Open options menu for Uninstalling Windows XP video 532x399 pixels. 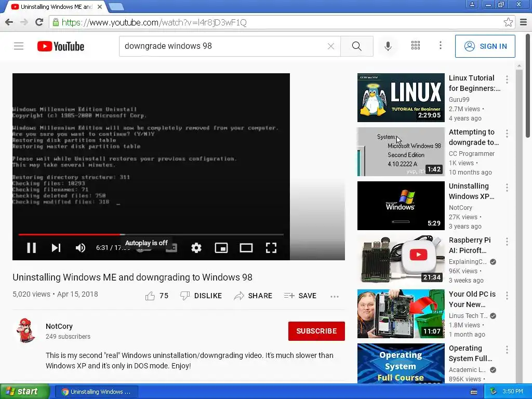pos(507,187)
